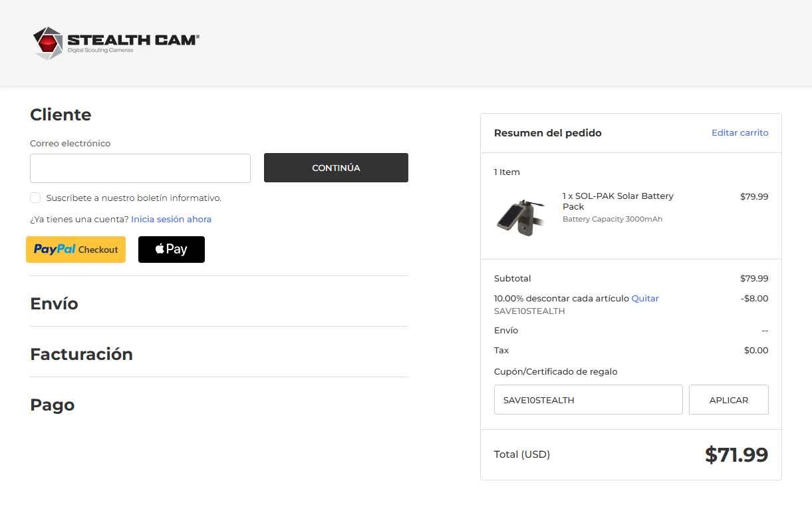Focus the Correo electrónico email field
The width and height of the screenshot is (812, 521).
pyautogui.click(x=140, y=168)
